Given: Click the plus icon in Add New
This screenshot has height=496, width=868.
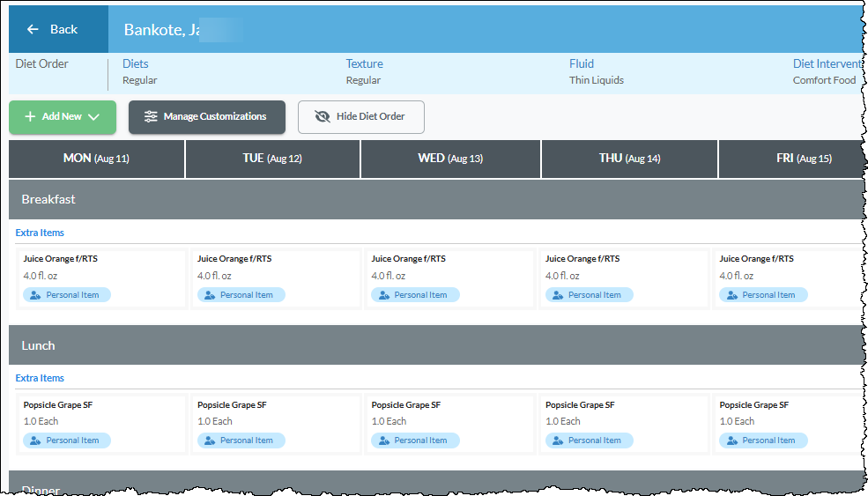Looking at the screenshot, I should pos(31,117).
